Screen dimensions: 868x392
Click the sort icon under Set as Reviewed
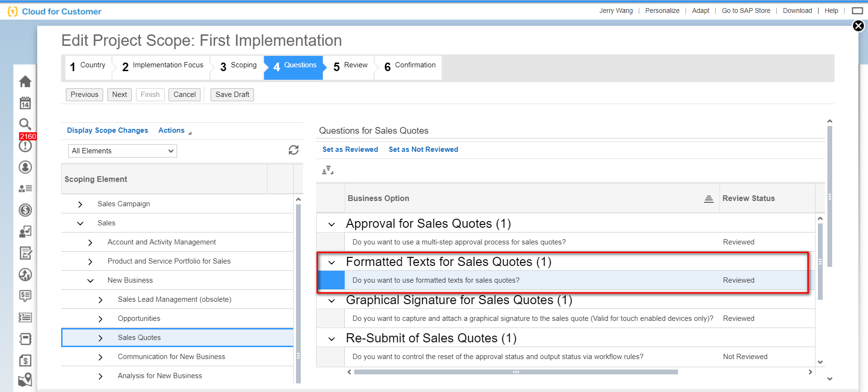[328, 170]
